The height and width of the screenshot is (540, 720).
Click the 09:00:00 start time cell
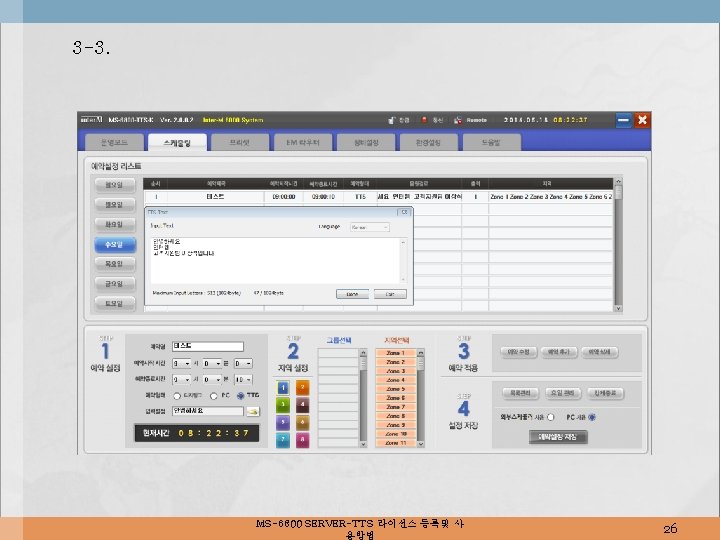click(284, 197)
